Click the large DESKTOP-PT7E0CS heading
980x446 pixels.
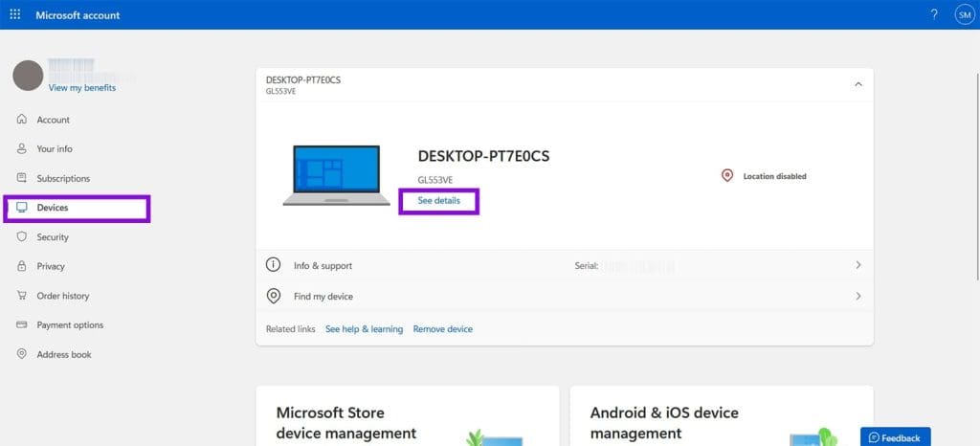[x=483, y=156]
